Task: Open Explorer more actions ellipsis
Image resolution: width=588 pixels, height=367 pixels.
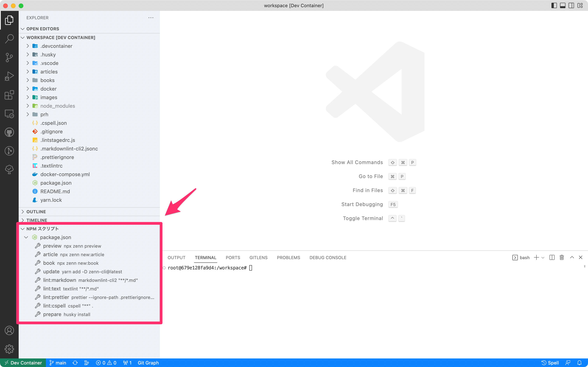Action: [x=151, y=18]
